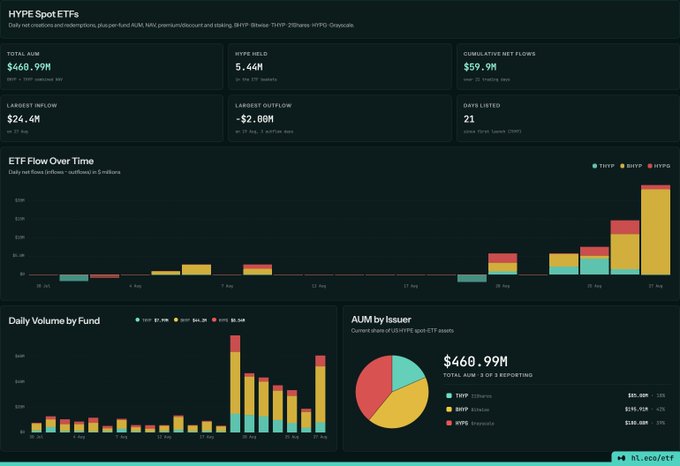Select the yellow BHYP slice of the pie chart
This screenshot has height=466, width=680.
point(403,407)
